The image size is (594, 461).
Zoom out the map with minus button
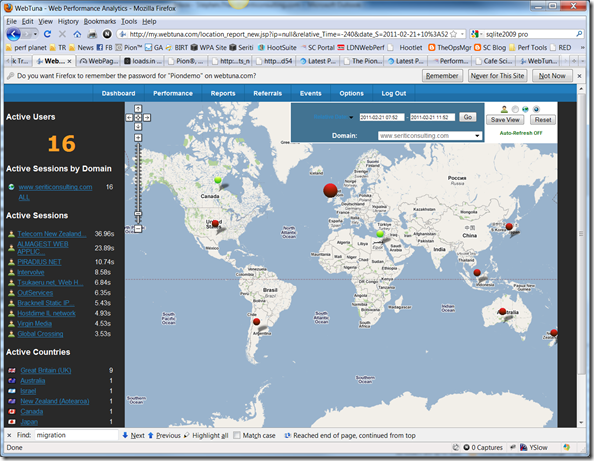tap(138, 229)
